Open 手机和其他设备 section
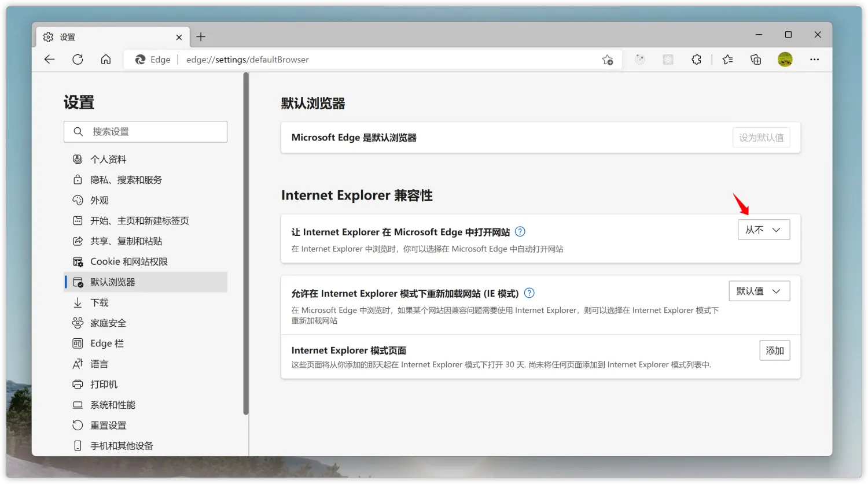Image resolution: width=868 pixels, height=484 pixels. click(145, 446)
